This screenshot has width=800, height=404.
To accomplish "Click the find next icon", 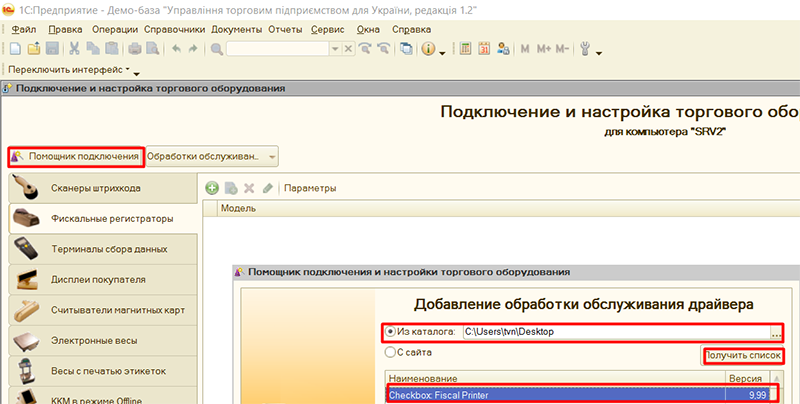I will (364, 49).
